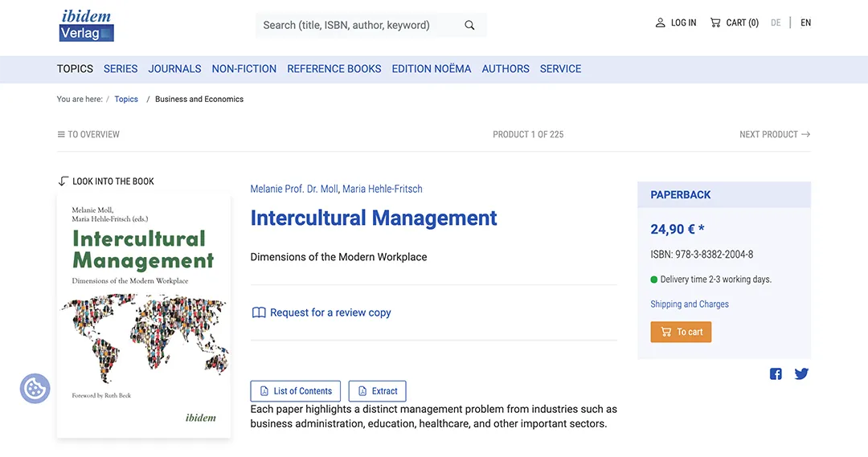Open the cookie settings icon

[x=35, y=389]
